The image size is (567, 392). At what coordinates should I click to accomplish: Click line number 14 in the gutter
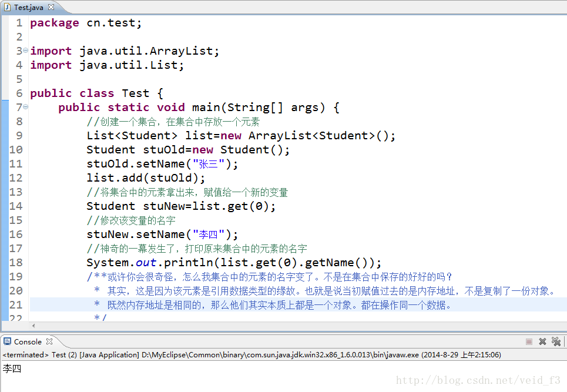coord(16,206)
